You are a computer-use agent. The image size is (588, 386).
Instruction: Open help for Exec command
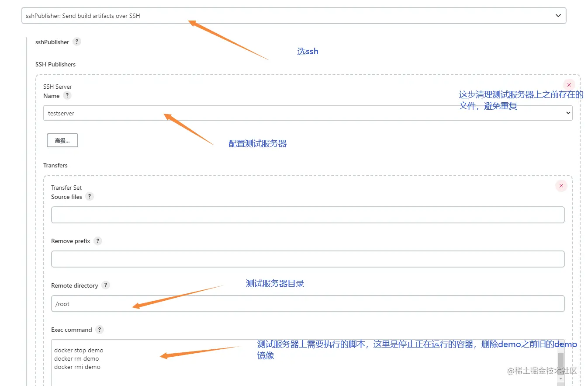click(x=100, y=329)
